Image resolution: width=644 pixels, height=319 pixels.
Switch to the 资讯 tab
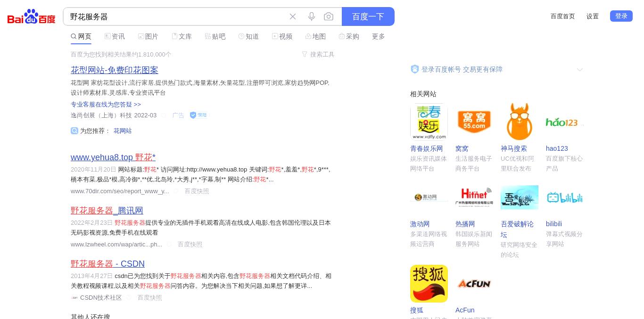pos(115,36)
